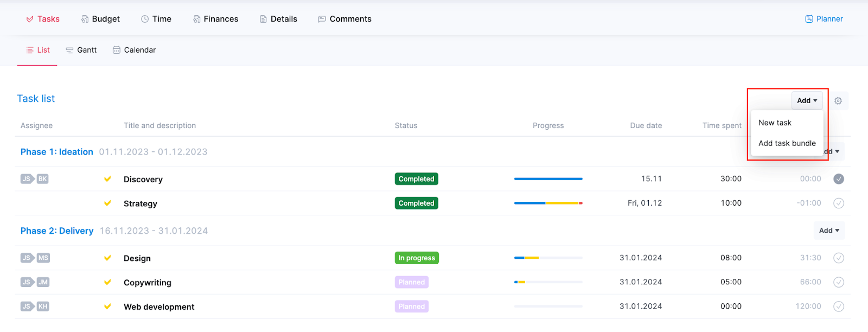868x332 pixels.
Task: Open Phase 1: Ideation link
Action: pyautogui.click(x=57, y=152)
